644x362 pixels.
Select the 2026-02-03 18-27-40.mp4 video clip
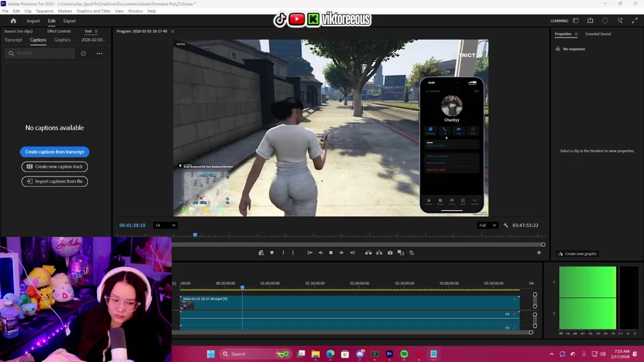[349, 302]
